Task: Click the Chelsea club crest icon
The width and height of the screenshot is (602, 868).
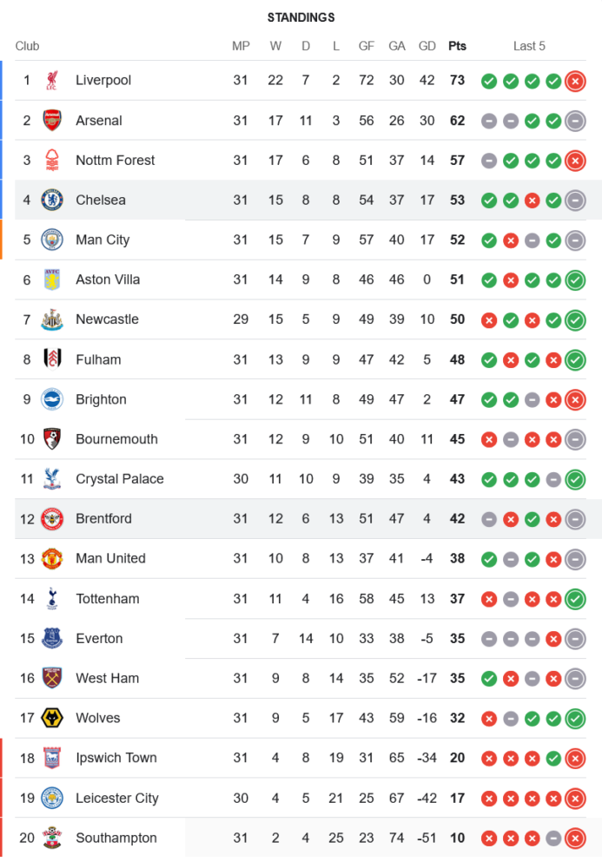Action: pos(52,201)
